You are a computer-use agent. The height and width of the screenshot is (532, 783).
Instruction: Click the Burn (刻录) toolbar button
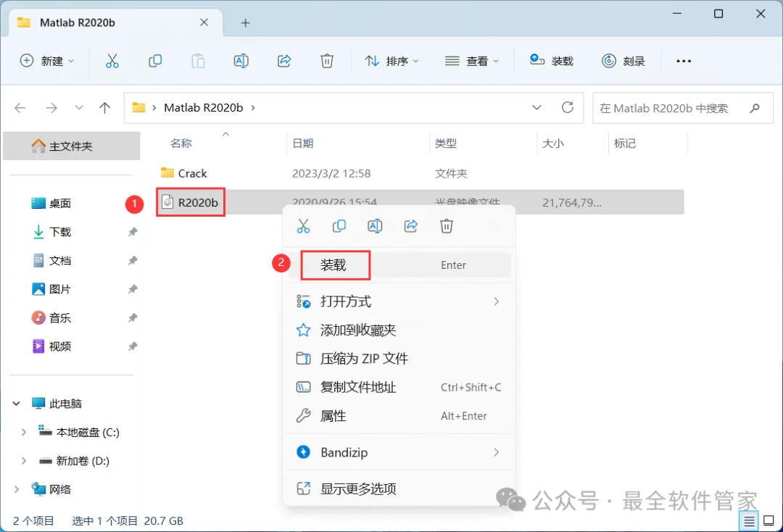tap(623, 61)
